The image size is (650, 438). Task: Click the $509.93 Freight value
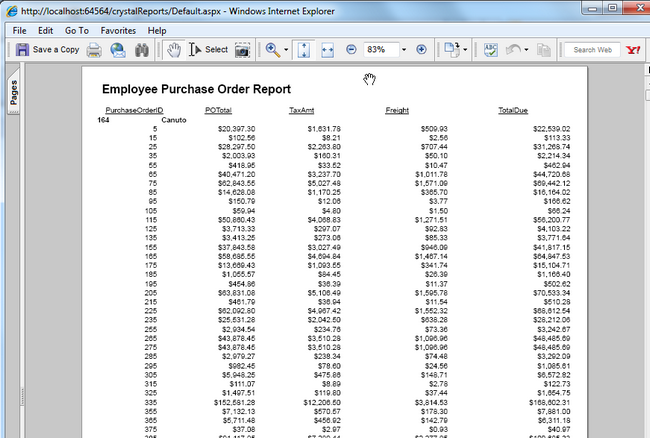pos(434,129)
